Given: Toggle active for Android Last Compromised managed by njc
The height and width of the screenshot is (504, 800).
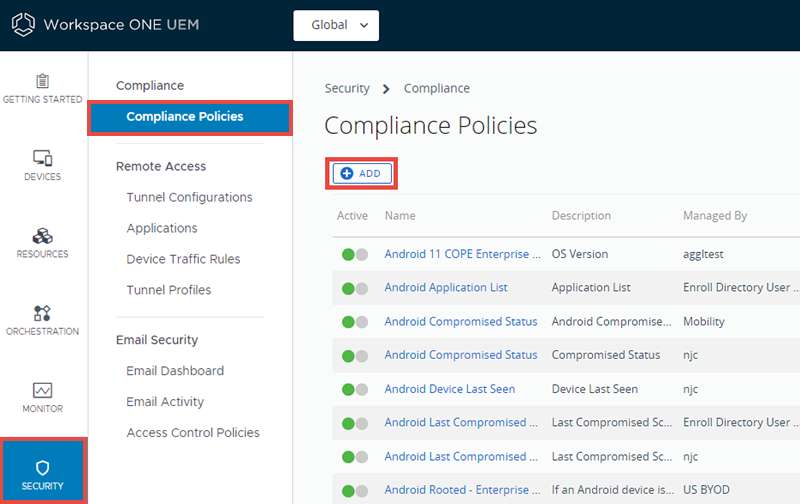Looking at the screenshot, I should point(355,457).
